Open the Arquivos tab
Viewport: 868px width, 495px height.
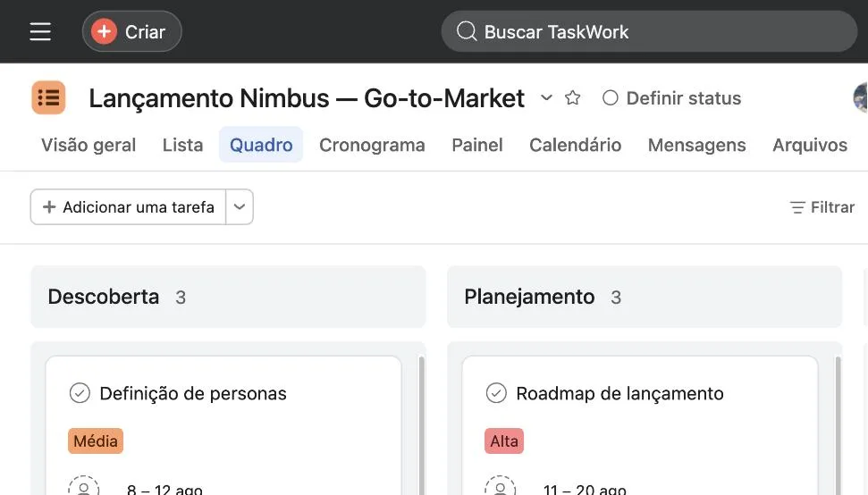pyautogui.click(x=810, y=145)
